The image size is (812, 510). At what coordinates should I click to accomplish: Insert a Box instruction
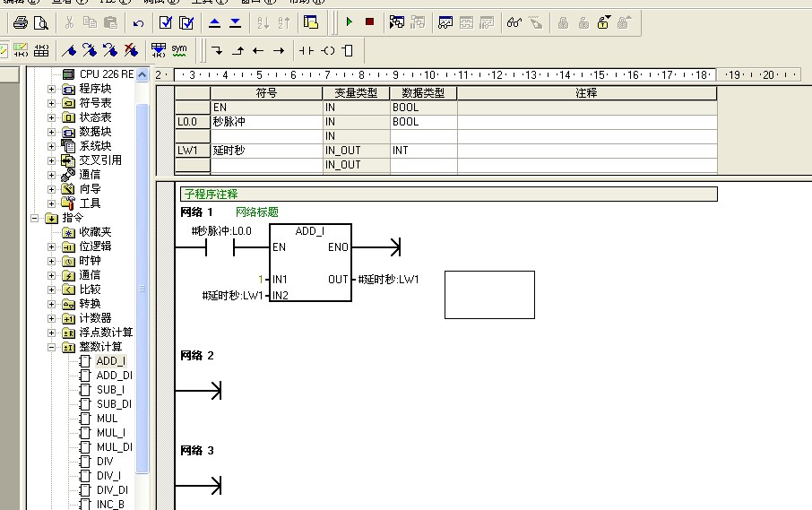pyautogui.click(x=348, y=51)
